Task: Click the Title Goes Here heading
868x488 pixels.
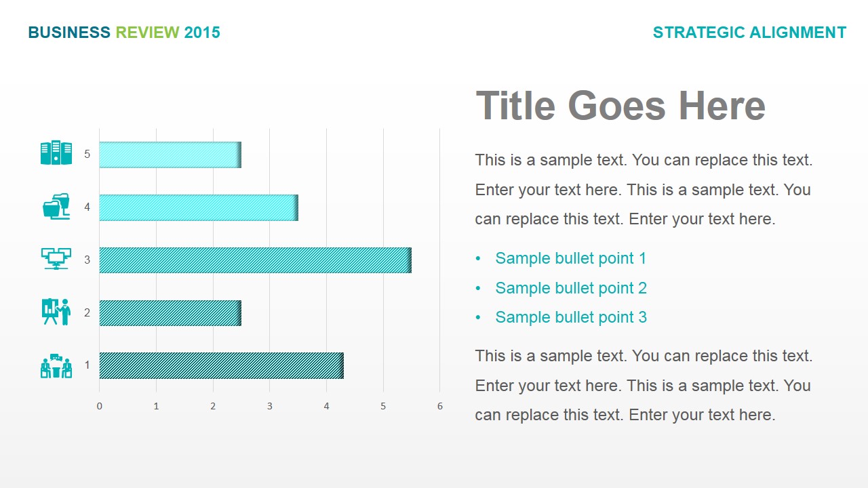Action: (620, 106)
